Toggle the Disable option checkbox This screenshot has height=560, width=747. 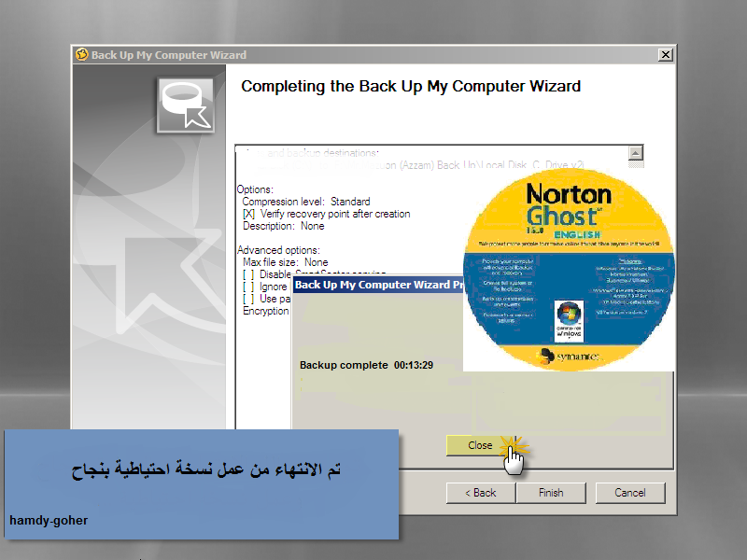tap(248, 274)
